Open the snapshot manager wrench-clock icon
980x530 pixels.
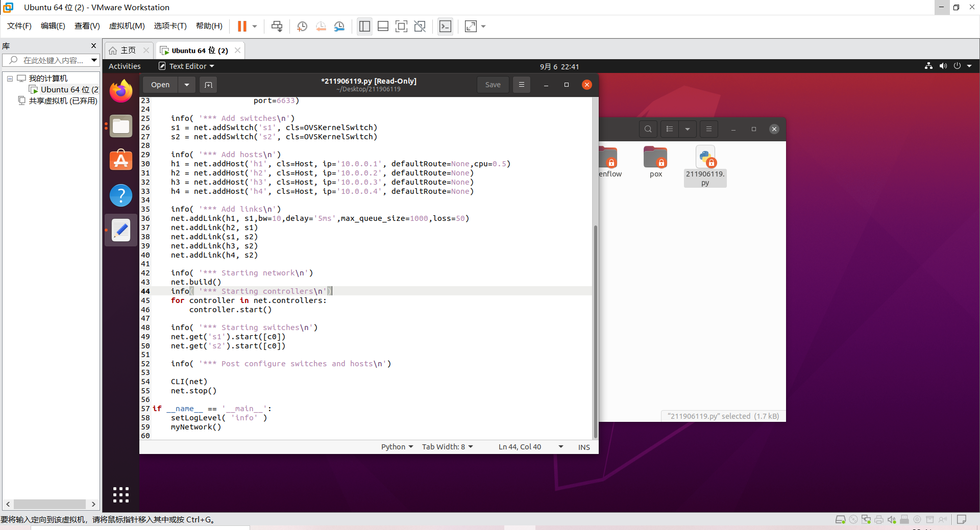point(339,27)
